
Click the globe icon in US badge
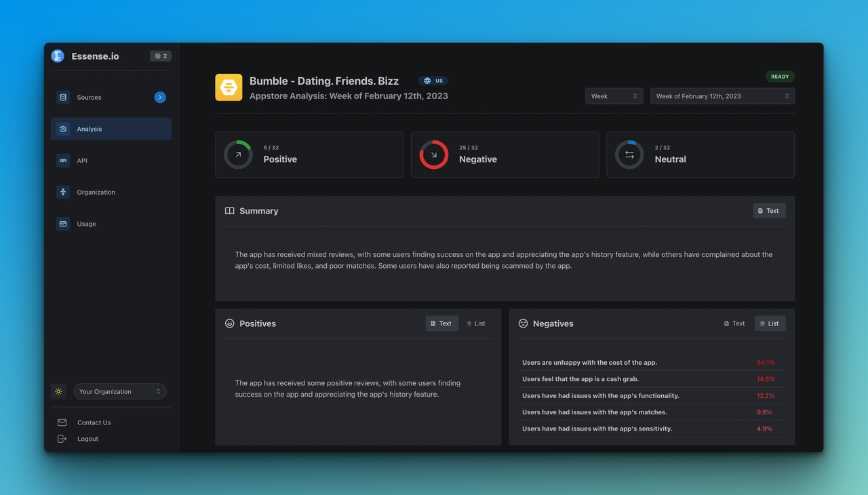(x=427, y=81)
